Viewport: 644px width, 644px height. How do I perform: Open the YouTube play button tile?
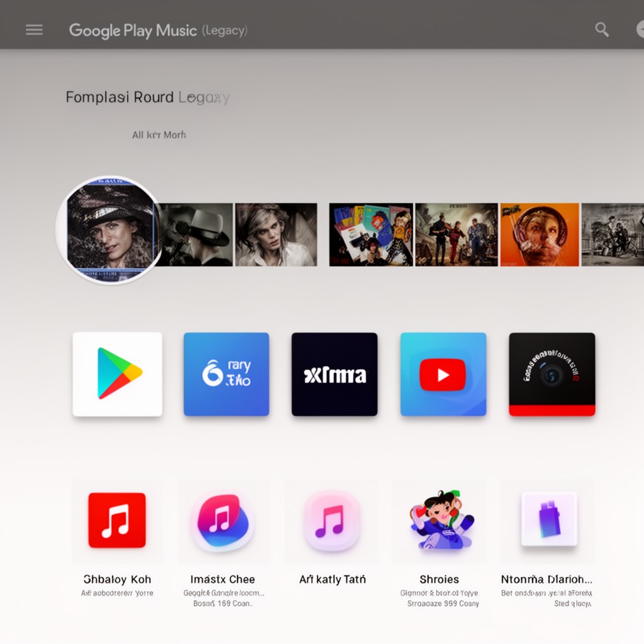(x=443, y=374)
